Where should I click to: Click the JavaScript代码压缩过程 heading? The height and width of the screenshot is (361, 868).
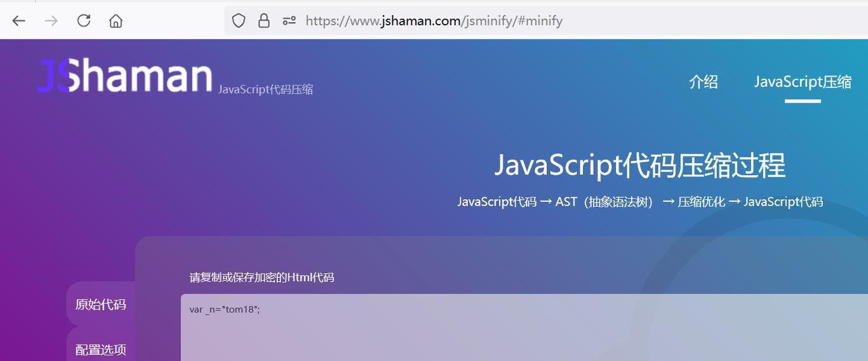(x=640, y=166)
